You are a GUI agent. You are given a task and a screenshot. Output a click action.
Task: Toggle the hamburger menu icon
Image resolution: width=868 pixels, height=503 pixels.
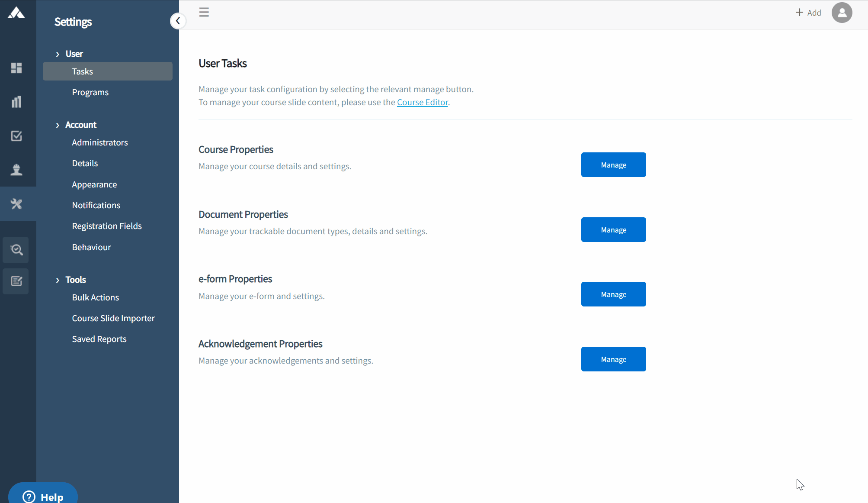pyautogui.click(x=204, y=12)
